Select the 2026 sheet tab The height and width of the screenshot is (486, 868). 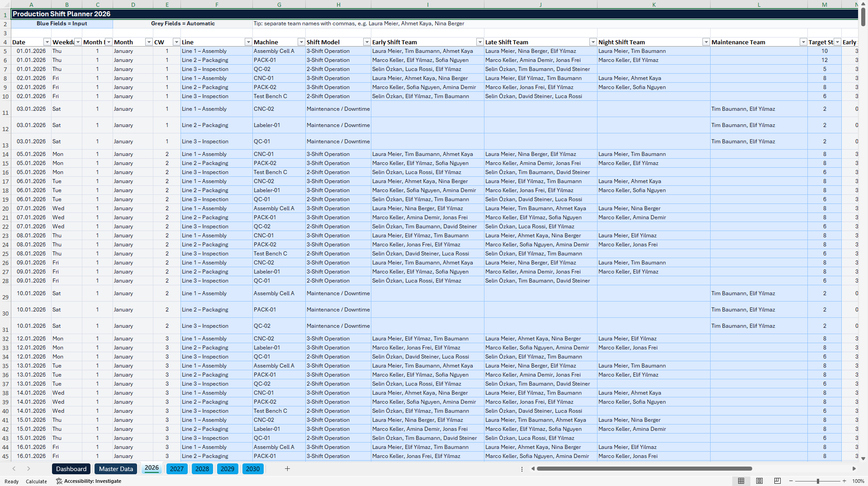tap(152, 468)
